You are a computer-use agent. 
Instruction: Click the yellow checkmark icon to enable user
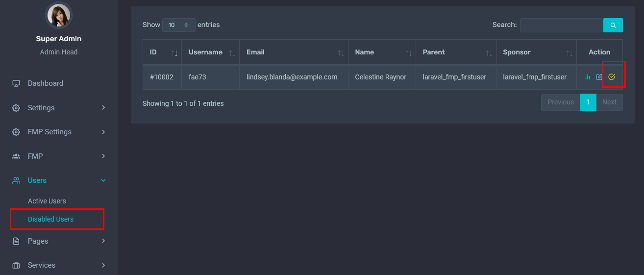[611, 77]
